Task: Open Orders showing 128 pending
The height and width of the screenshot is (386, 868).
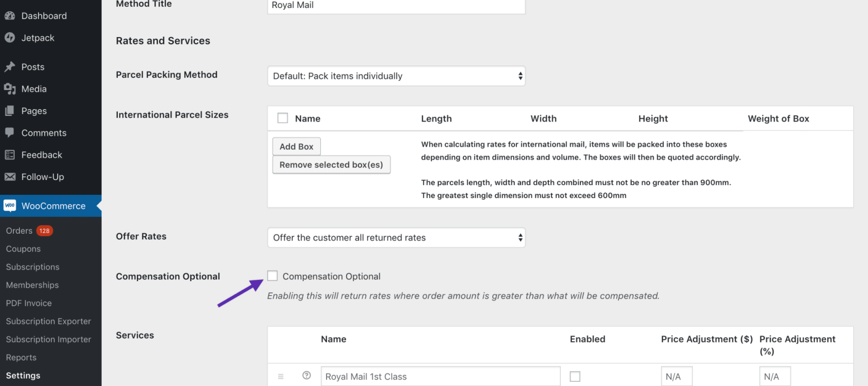Action: [19, 230]
